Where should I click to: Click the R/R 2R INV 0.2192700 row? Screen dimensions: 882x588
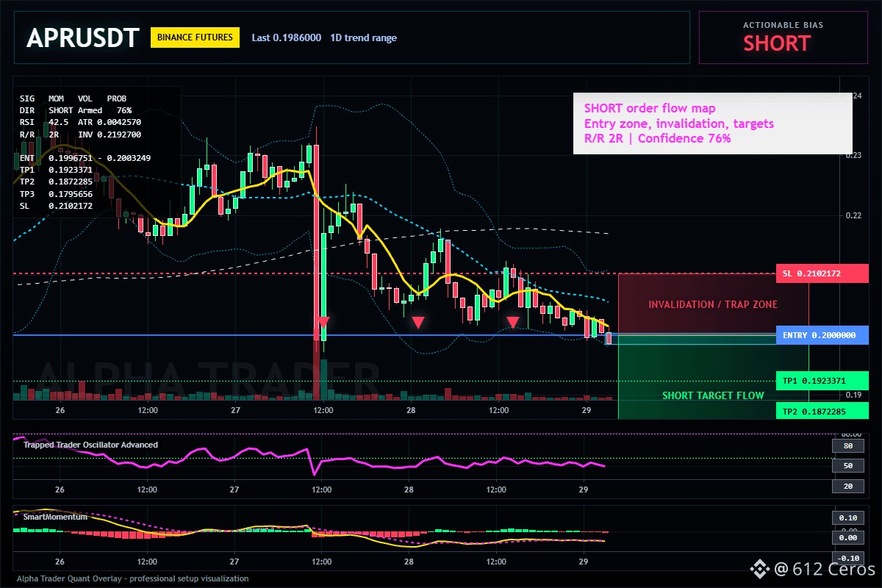pos(80,135)
